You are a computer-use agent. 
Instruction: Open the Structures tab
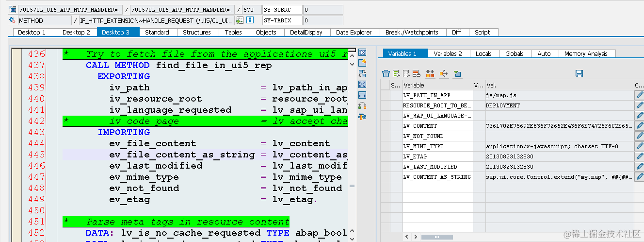tap(197, 32)
